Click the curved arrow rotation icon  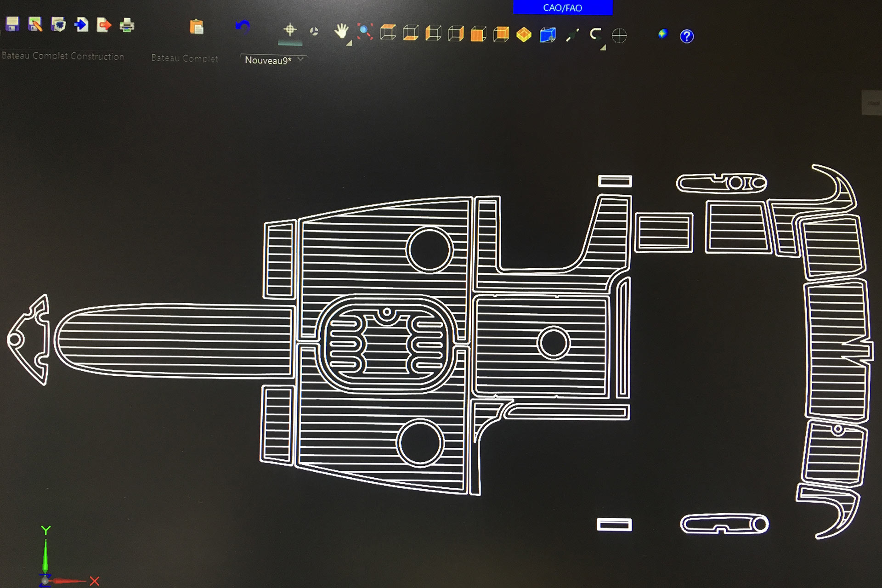click(x=595, y=34)
